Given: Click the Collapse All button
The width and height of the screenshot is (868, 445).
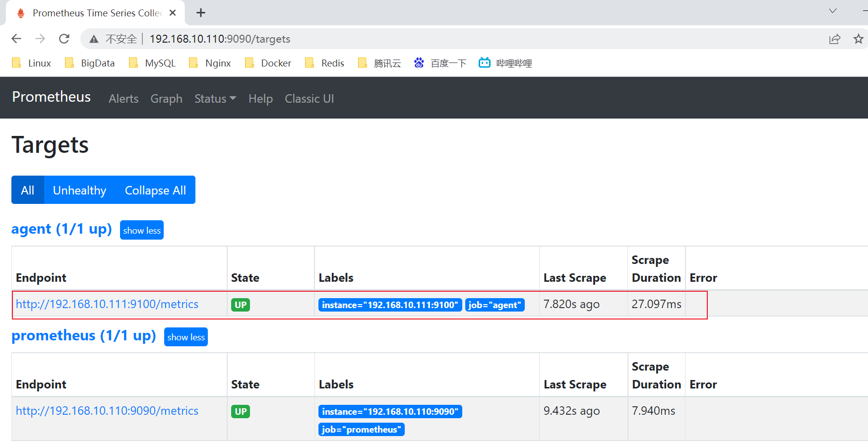Looking at the screenshot, I should point(155,190).
